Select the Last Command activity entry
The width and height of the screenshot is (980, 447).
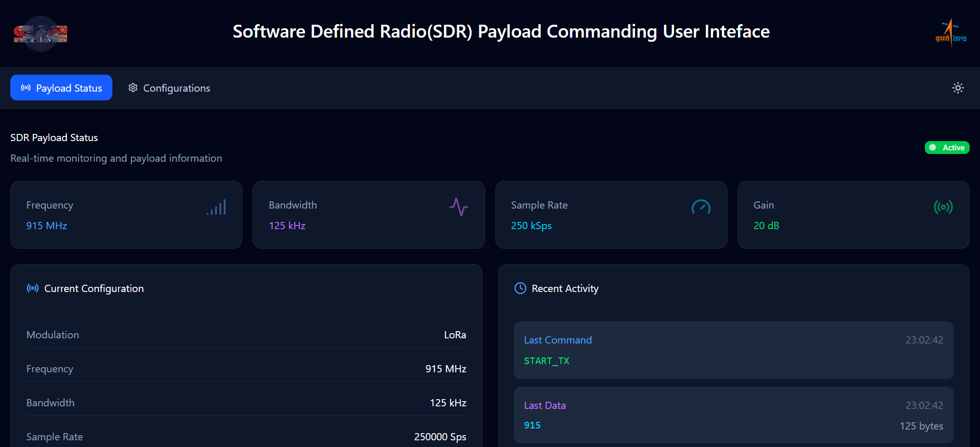(733, 350)
